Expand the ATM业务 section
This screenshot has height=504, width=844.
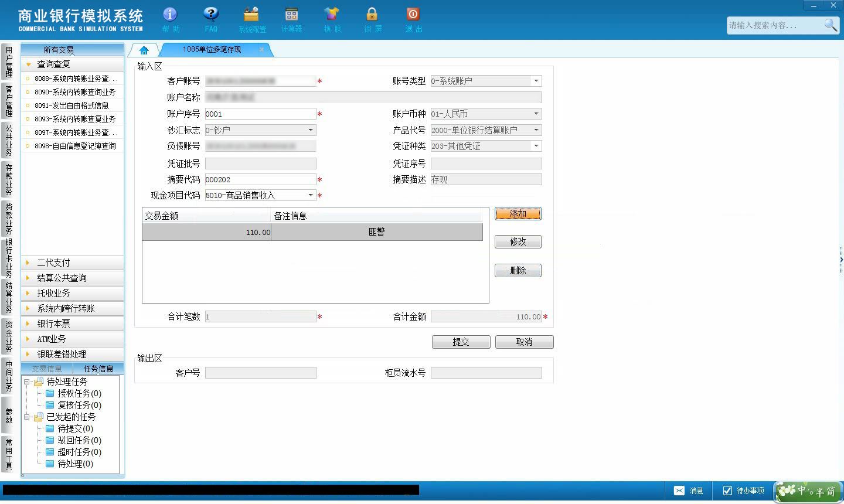[x=73, y=339]
